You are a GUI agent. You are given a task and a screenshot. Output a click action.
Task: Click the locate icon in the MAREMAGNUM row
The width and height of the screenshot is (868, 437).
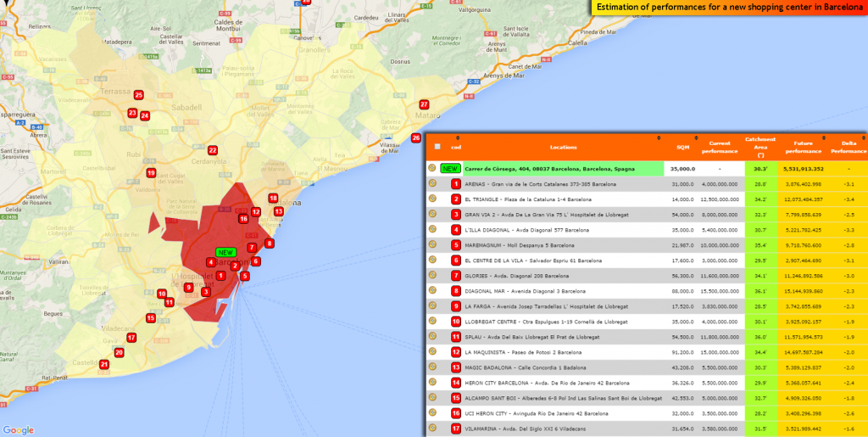[432, 244]
